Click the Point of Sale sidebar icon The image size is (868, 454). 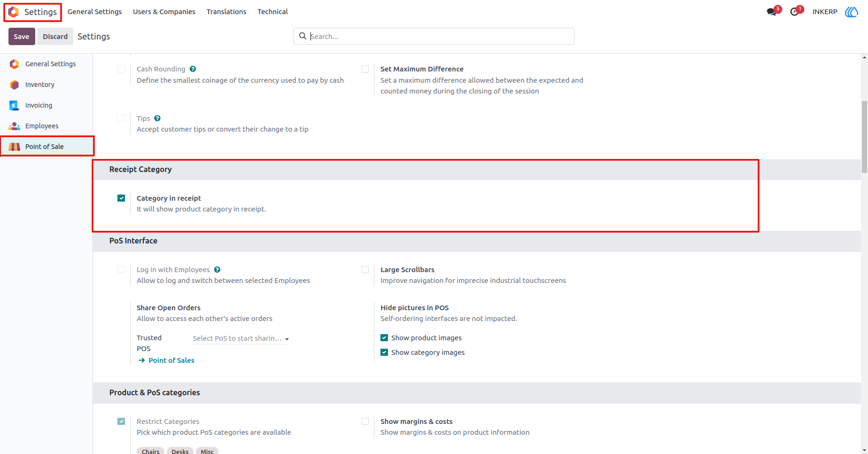(x=15, y=147)
